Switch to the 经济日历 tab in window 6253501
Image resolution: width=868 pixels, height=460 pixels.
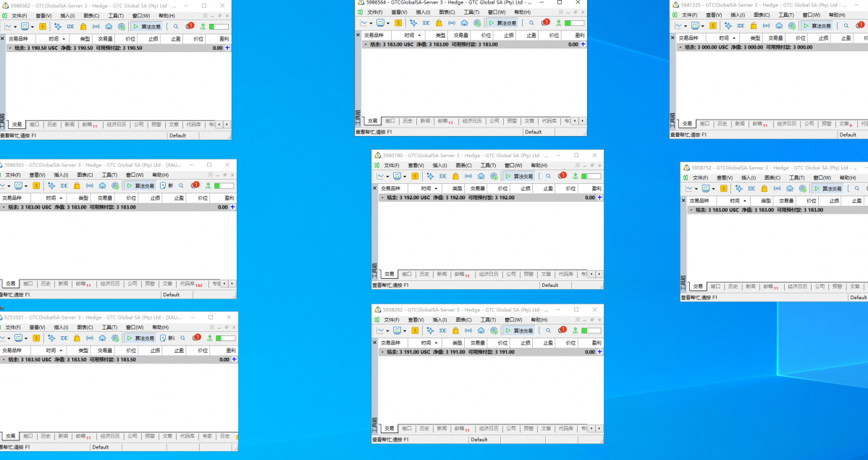109,436
